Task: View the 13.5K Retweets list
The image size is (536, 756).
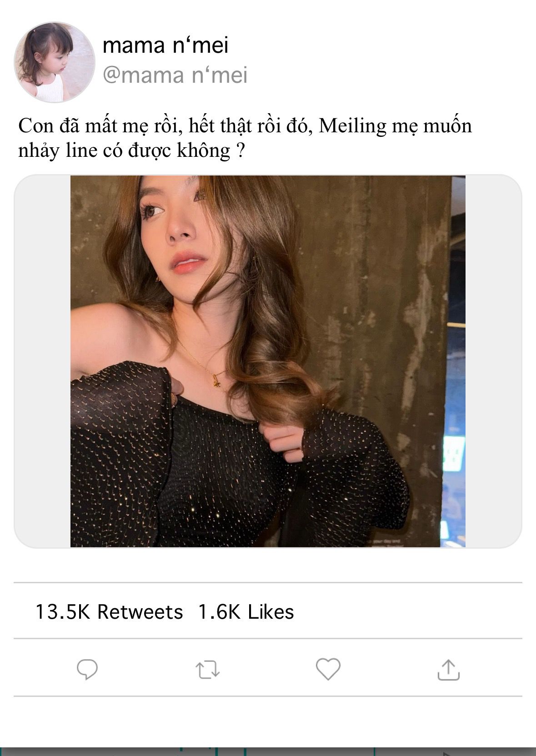Action: [x=109, y=612]
